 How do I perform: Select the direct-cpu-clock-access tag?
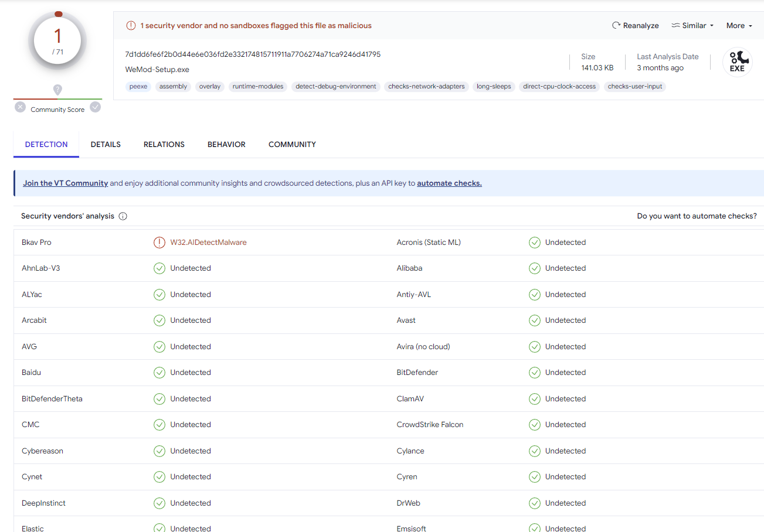click(559, 87)
